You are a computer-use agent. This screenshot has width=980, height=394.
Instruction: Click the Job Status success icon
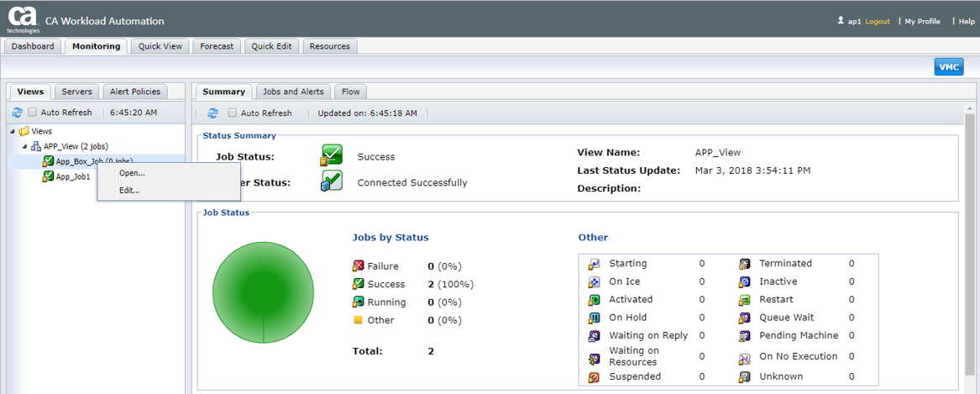coord(332,156)
